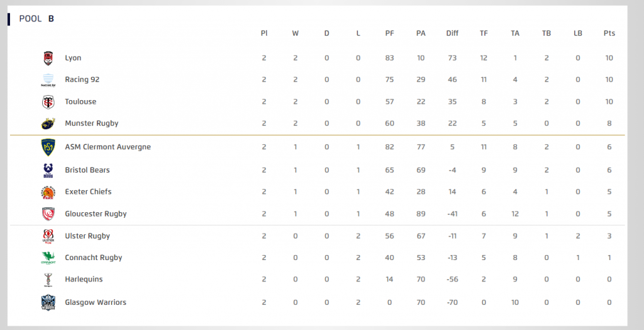Select the Toulouse team crest
Screen dimensions: 644x330
[48, 101]
